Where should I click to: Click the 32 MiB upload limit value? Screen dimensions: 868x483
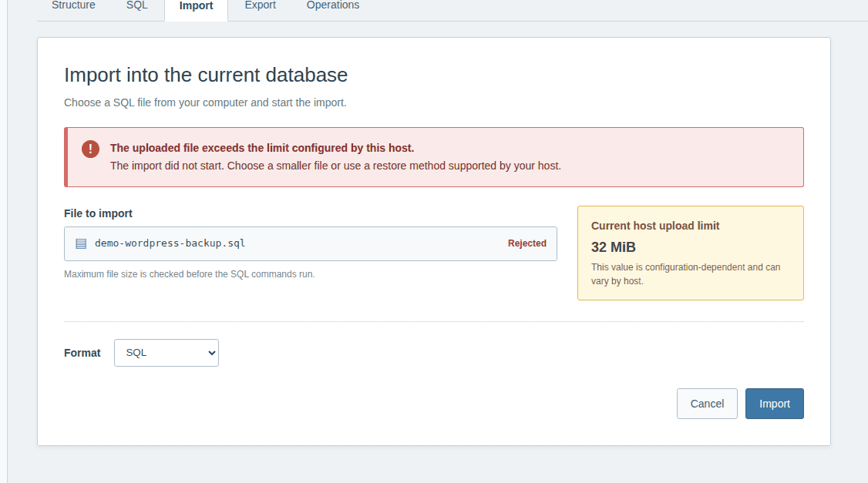click(x=614, y=247)
